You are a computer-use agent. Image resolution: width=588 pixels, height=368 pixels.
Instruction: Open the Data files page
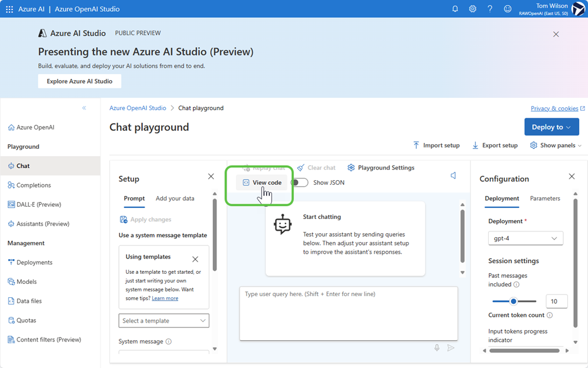[25, 301]
